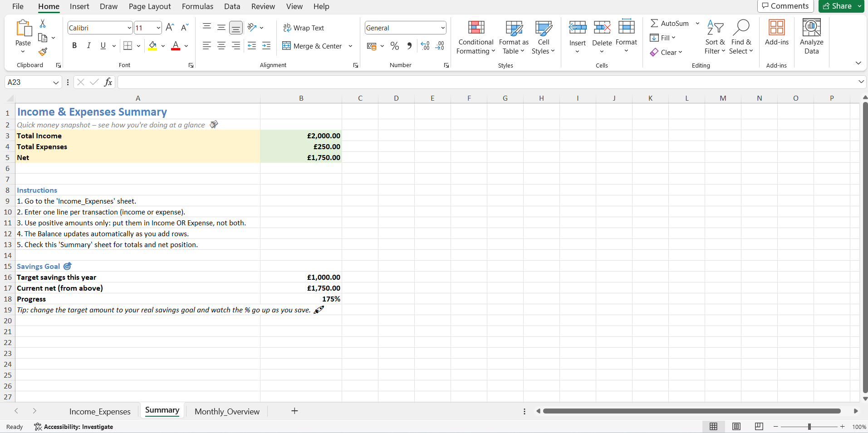This screenshot has height=433, width=868.
Task: Click Increase Font Size icon
Action: 170,28
